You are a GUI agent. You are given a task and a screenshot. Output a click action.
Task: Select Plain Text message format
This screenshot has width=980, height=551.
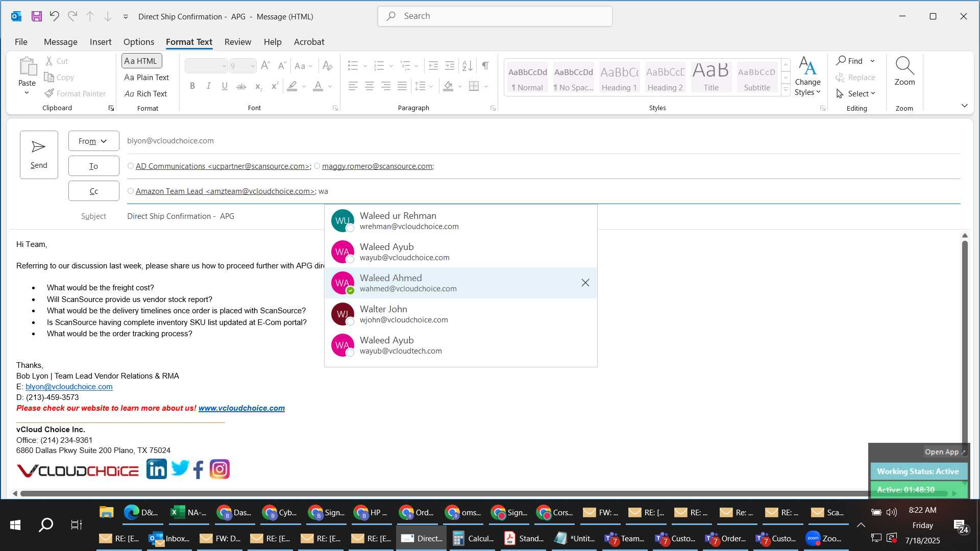pos(146,77)
